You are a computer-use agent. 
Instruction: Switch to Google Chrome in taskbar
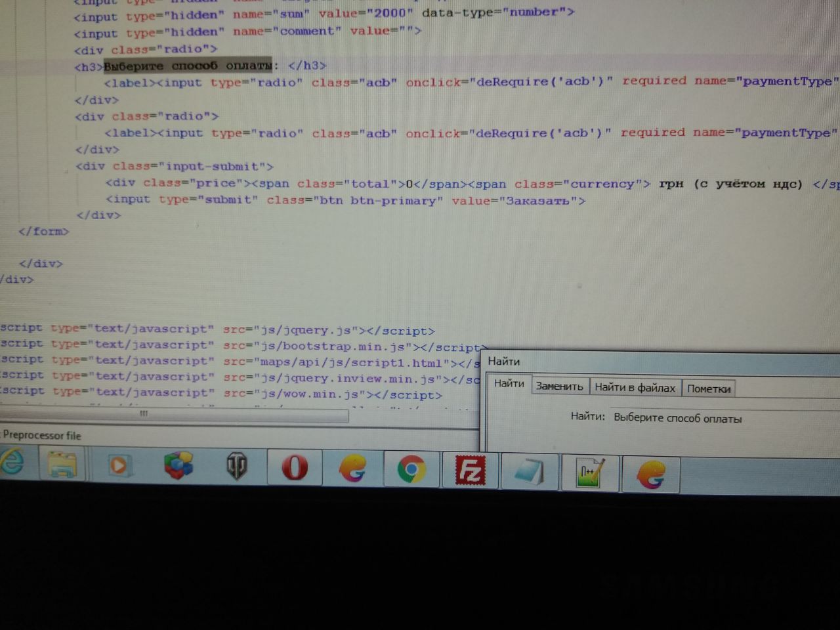tap(411, 470)
